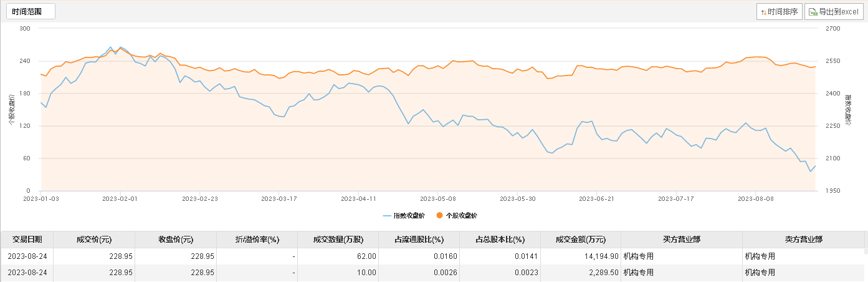This screenshot has height=282, width=868.
Task: Click the 占流通股比(%) column header
Action: coord(419,240)
